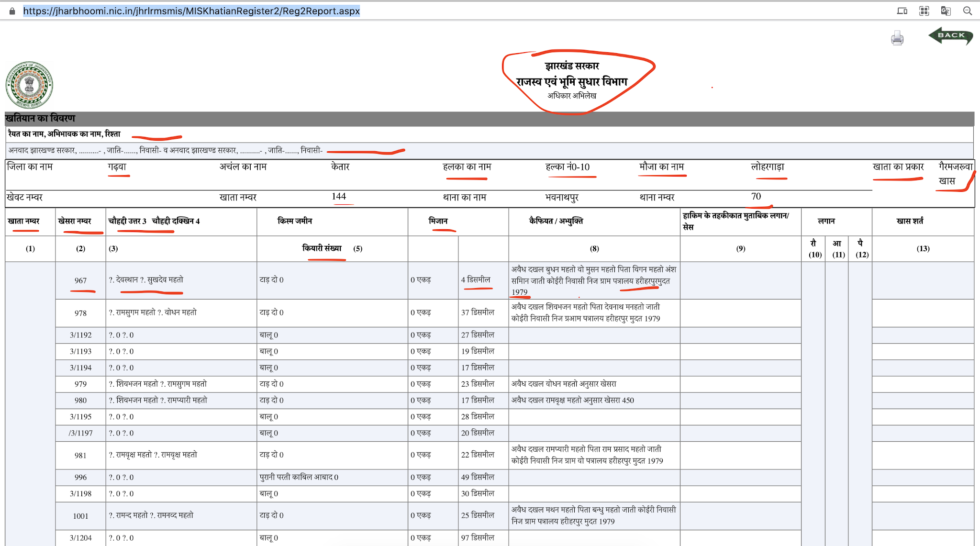980x546 pixels.
Task: Click the लोहरगाड़ा mauja name value
Action: 768,167
